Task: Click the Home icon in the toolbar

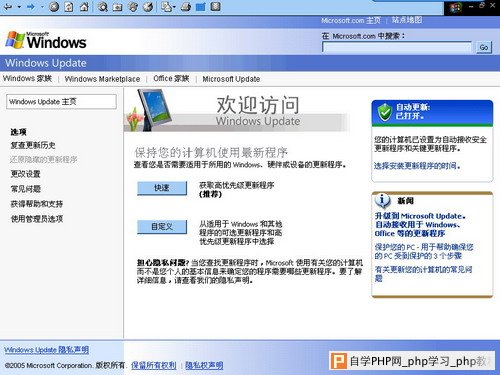Action: tap(84, 6)
